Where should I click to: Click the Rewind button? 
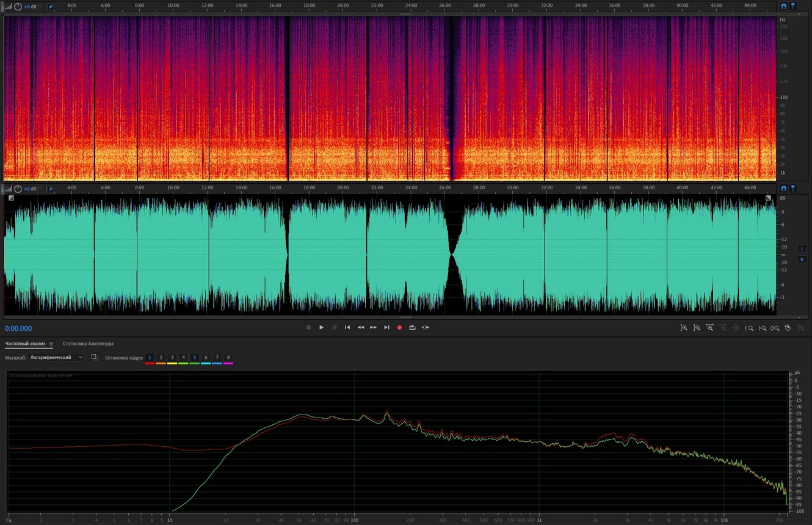[x=360, y=328]
